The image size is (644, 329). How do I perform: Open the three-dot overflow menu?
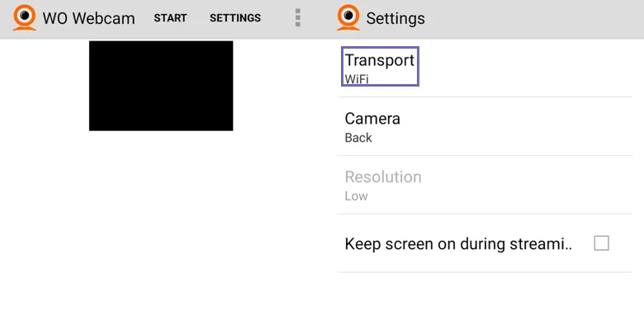coord(298,17)
